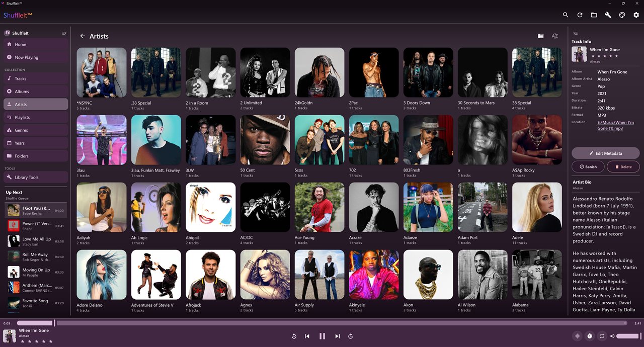Select Favorite Song by Toosii in queue
The height and width of the screenshot is (347, 644).
pyautogui.click(x=35, y=303)
